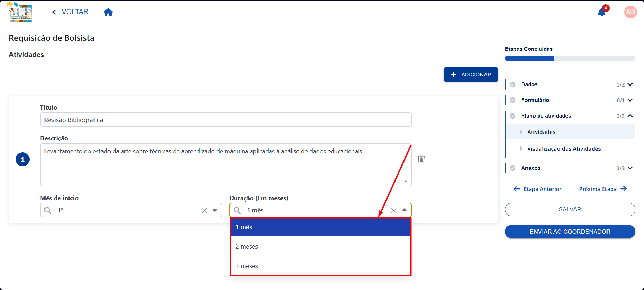
Task: Expand the Anexos section chevron
Action: click(x=630, y=168)
